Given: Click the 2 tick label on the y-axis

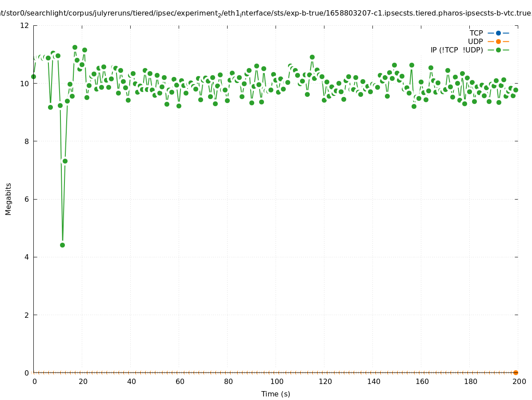Looking at the screenshot, I should (x=27, y=315).
